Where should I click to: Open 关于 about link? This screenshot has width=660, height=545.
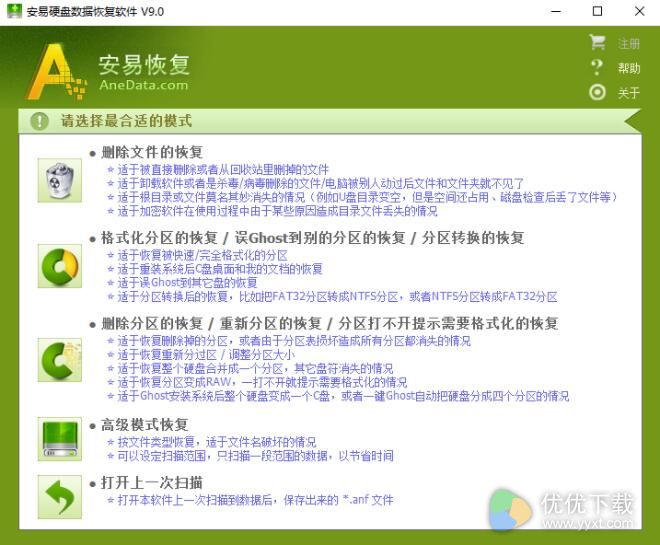click(x=629, y=93)
